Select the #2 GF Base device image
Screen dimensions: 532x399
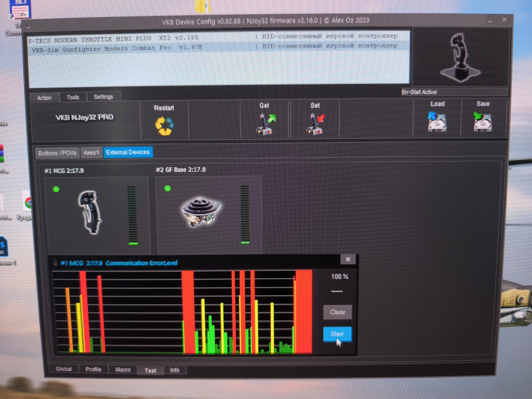tap(202, 212)
